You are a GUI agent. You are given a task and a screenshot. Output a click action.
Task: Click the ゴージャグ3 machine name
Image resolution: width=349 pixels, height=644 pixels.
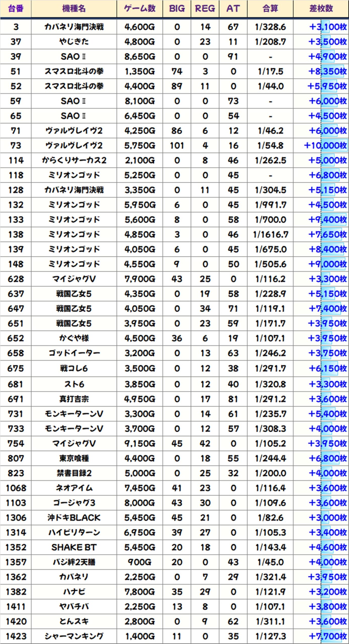pos(74,503)
